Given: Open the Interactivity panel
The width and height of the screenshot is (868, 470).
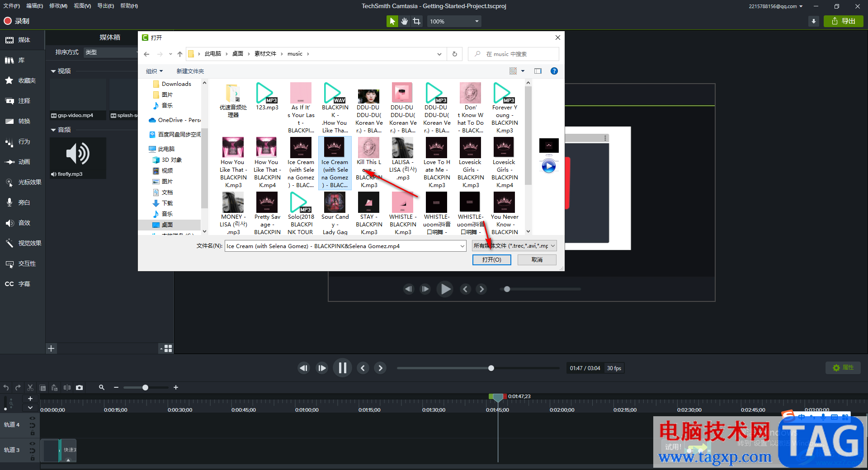Looking at the screenshot, I should tap(23, 263).
